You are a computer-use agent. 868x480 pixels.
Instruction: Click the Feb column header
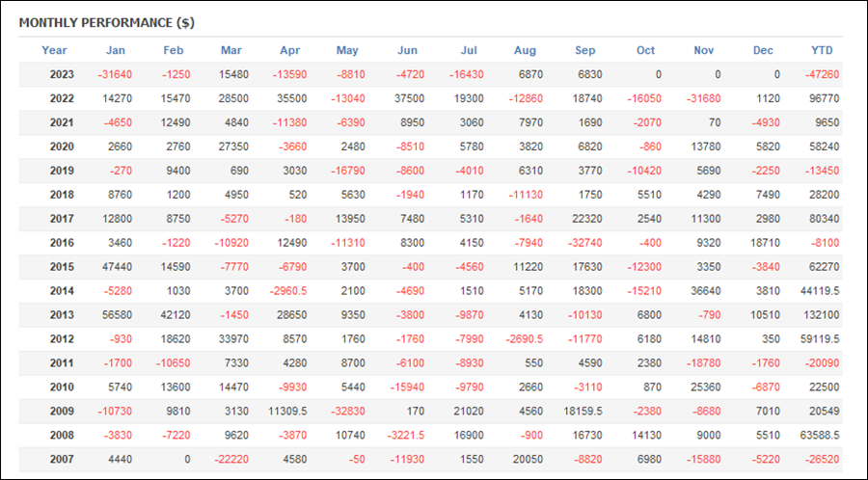[174, 50]
